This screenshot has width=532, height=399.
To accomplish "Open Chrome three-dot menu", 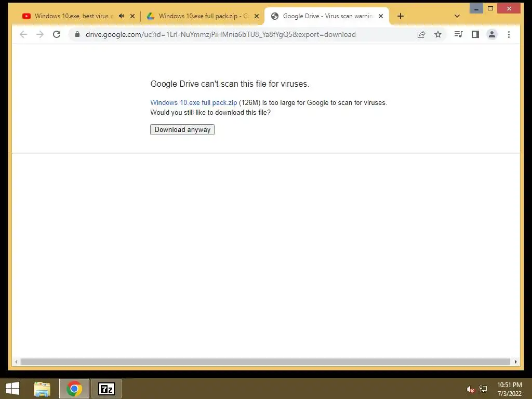I will 509,34.
